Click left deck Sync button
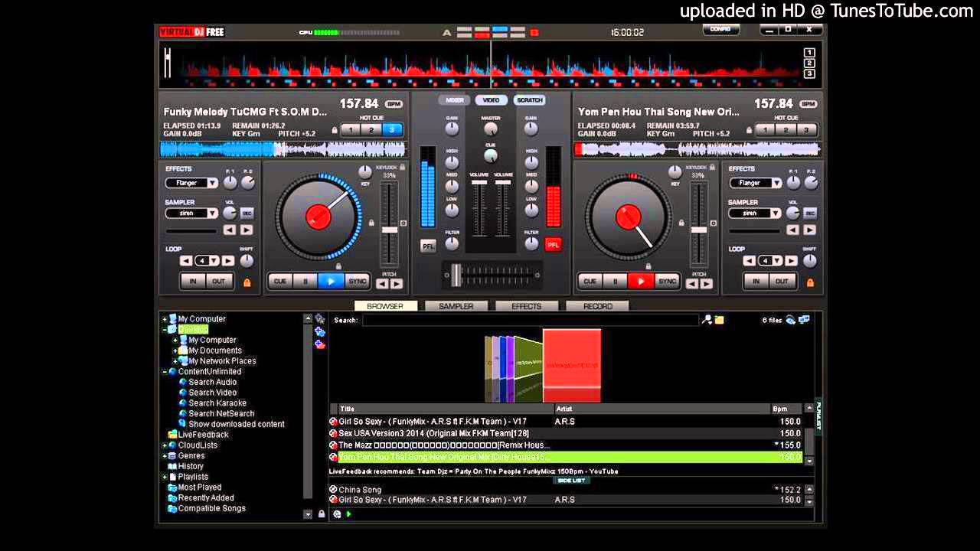980x551 pixels. click(x=358, y=282)
